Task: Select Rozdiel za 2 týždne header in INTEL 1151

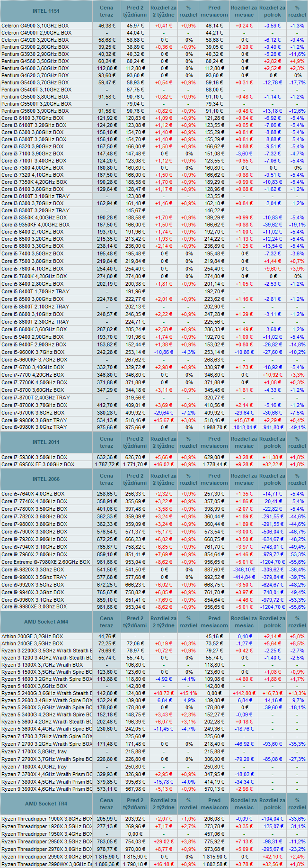Action: click(x=164, y=11)
